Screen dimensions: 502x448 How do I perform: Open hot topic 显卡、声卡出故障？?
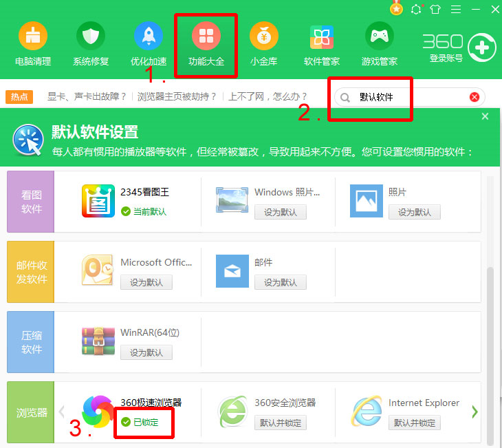pos(87,96)
